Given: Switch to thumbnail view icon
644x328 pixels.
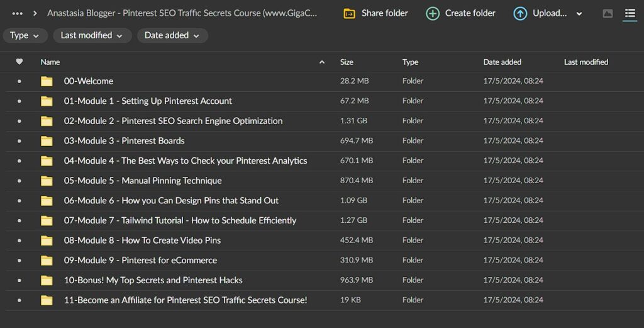Looking at the screenshot, I should tap(608, 14).
